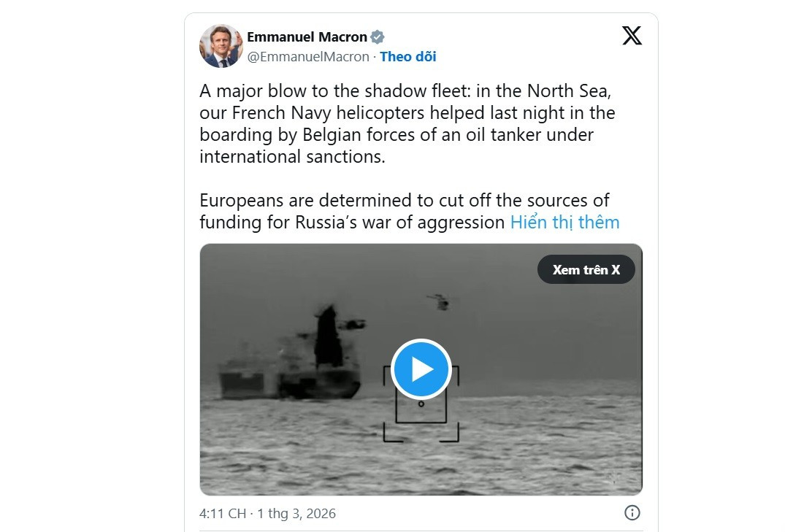Play the embedded tanker boarding video

(421, 369)
